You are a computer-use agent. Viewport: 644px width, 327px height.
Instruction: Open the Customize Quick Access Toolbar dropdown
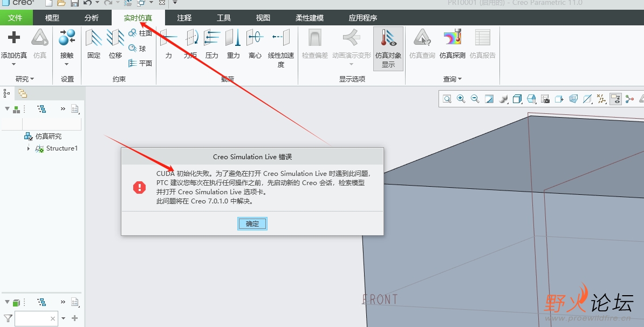click(x=175, y=3)
